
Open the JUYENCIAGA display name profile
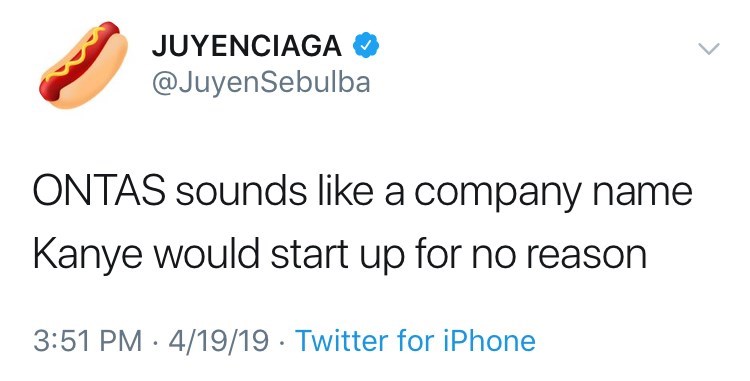coord(247,46)
